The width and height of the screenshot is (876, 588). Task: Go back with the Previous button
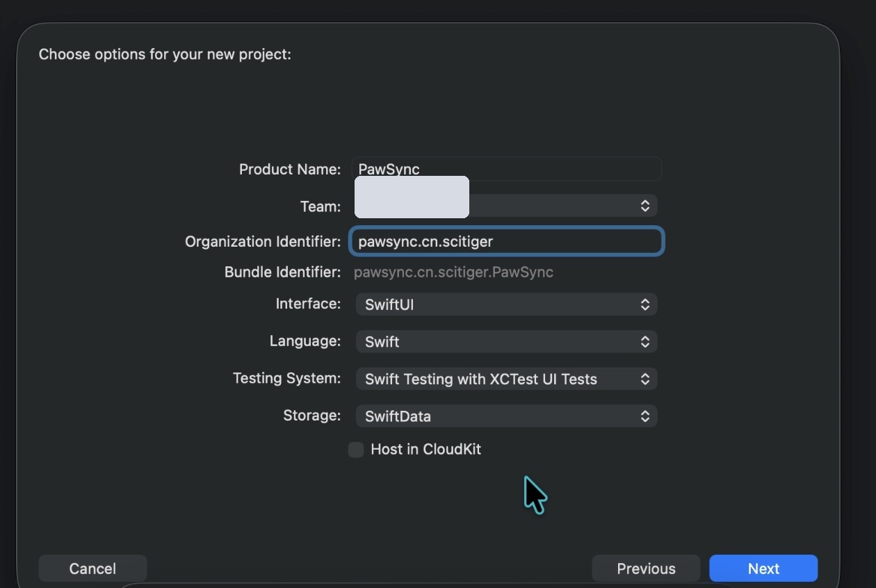pos(646,569)
